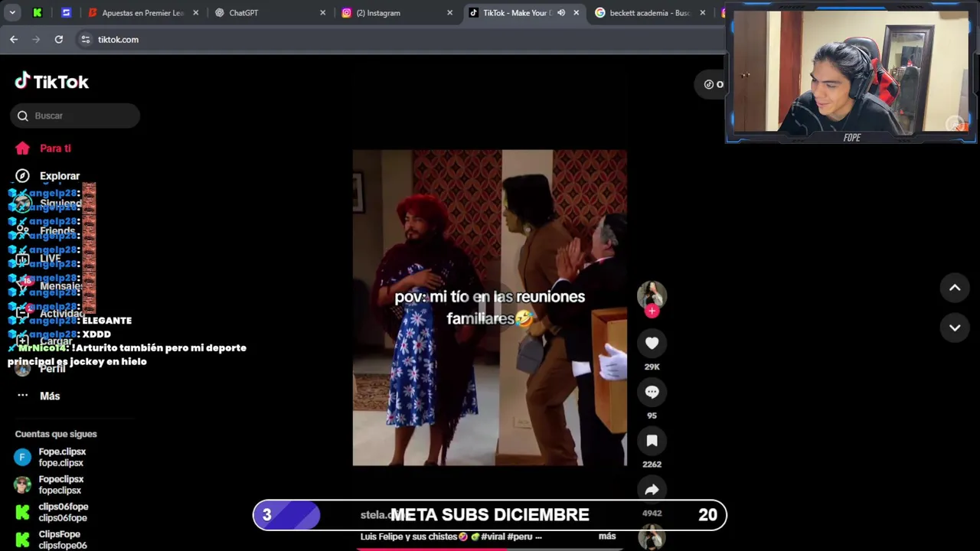Open the browser tab search dropdown

(12, 13)
